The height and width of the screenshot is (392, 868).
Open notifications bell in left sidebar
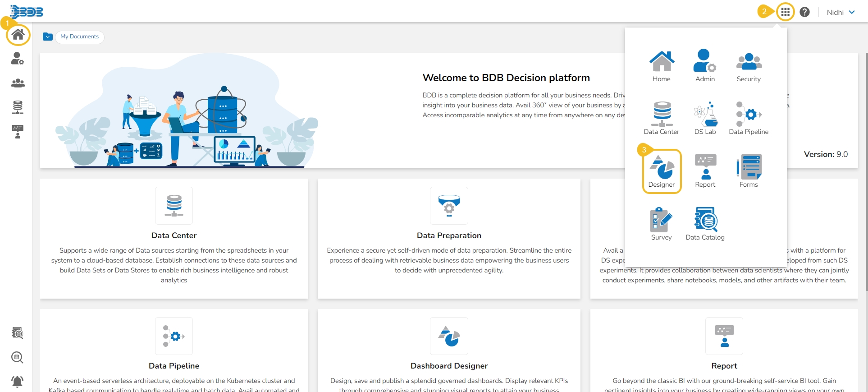click(17, 382)
